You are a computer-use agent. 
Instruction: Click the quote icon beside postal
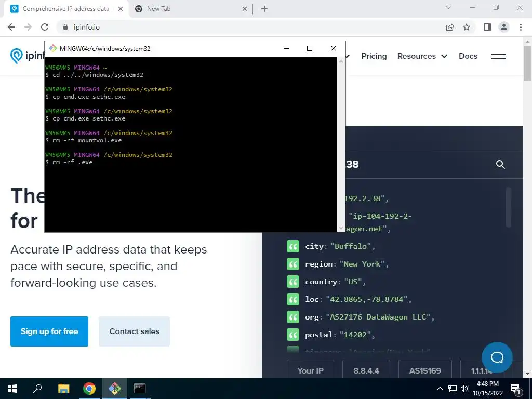pos(293,335)
